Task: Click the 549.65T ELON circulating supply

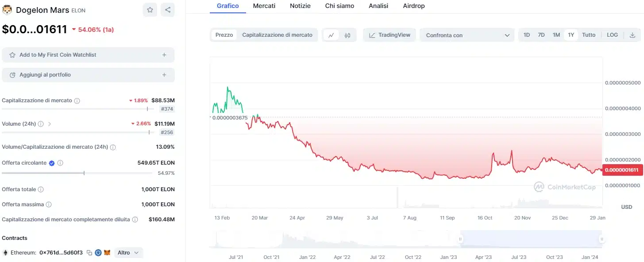Action: coord(156,163)
